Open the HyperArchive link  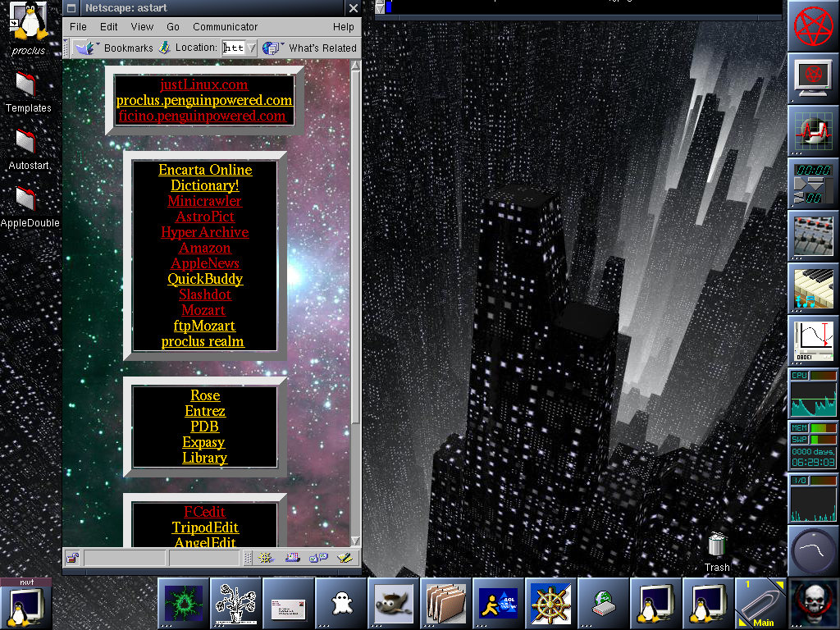[x=205, y=232]
